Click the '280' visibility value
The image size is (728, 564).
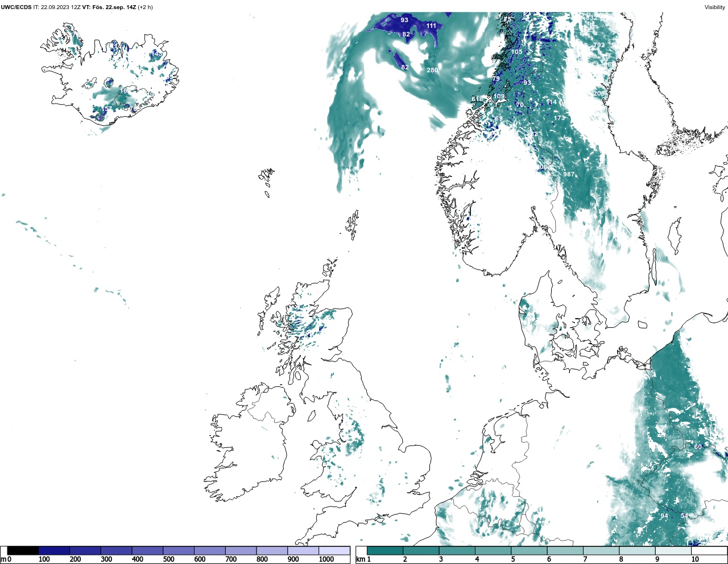(x=432, y=70)
